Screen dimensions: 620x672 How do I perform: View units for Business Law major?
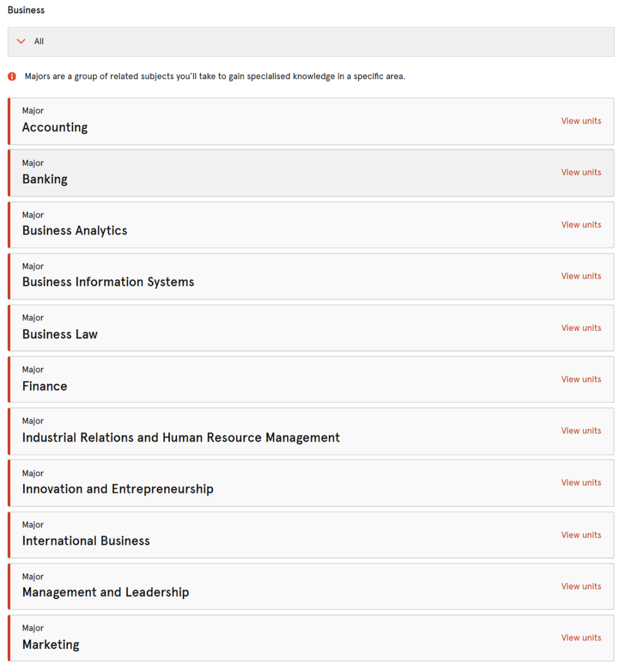(580, 328)
